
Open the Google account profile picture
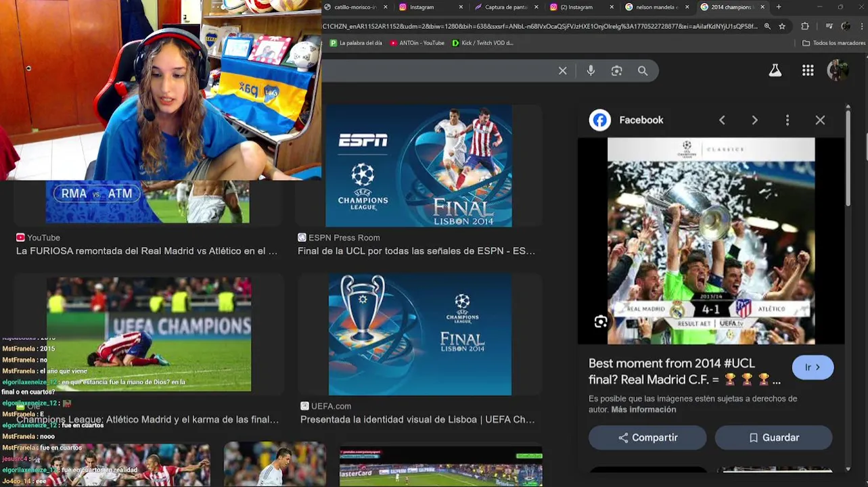pos(838,70)
